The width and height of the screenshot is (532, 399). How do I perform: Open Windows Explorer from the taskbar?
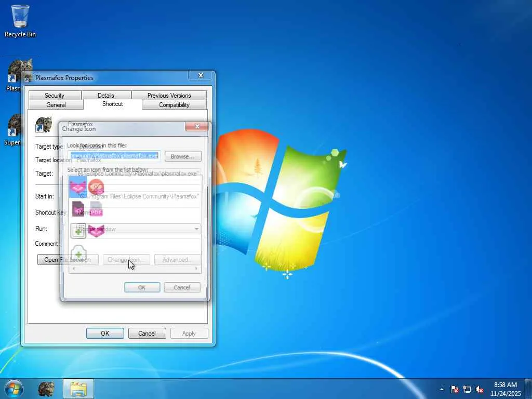pyautogui.click(x=78, y=389)
